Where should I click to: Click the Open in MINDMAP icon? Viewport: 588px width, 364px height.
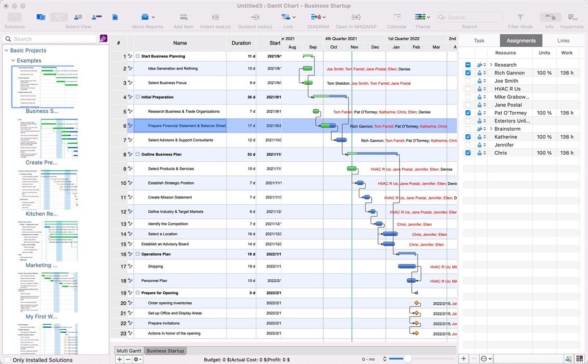click(x=355, y=16)
